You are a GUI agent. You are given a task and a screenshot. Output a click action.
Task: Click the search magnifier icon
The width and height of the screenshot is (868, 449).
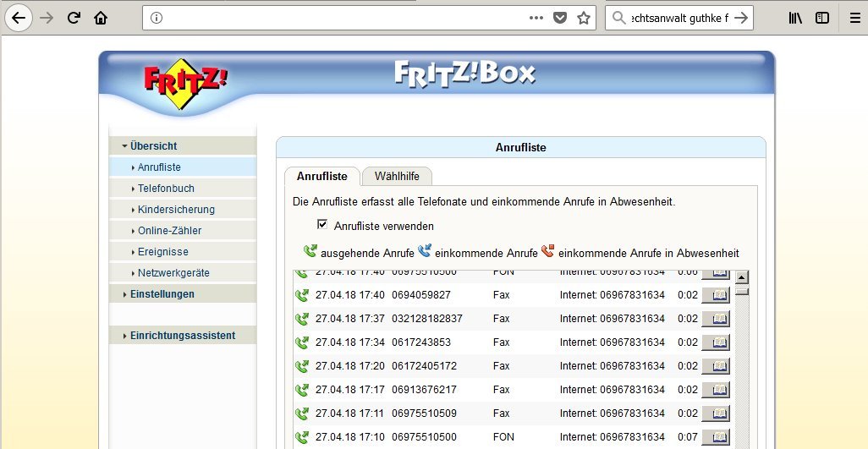coord(619,18)
